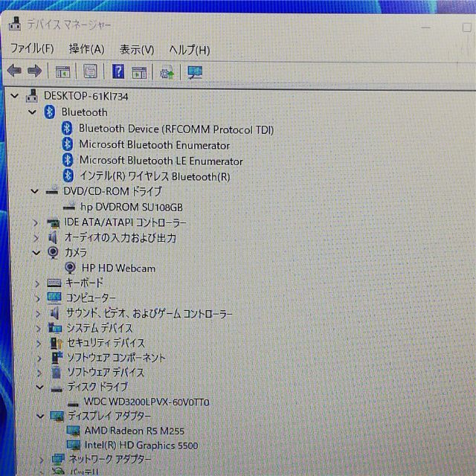Viewport: 476px width, 476px height.
Task: Click the サウンド、ビデオ controller category icon
Action: click(x=54, y=313)
